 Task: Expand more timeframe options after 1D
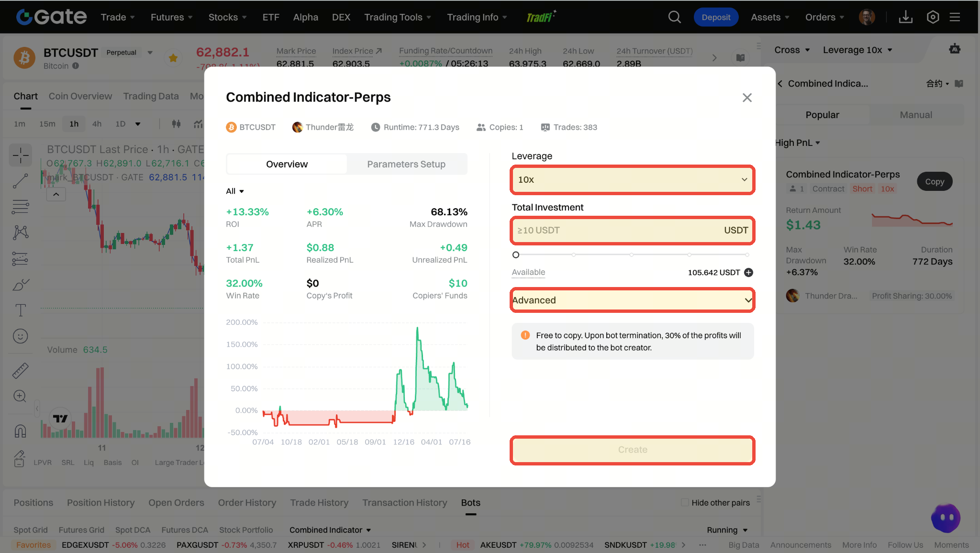click(x=138, y=124)
